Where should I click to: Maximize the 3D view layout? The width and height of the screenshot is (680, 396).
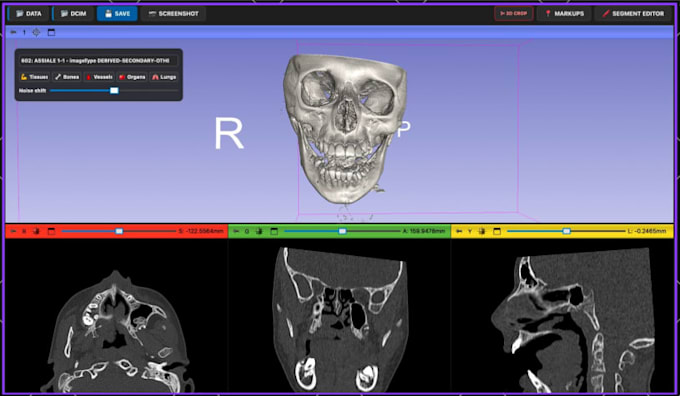click(x=51, y=32)
